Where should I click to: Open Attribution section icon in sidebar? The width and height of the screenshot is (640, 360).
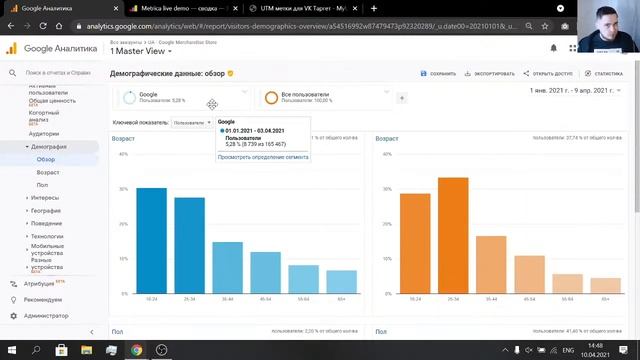coord(13,284)
